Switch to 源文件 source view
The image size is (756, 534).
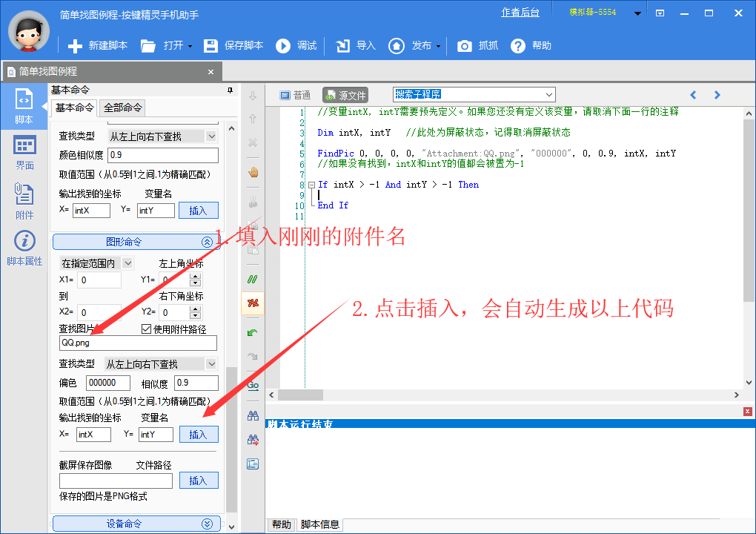click(345, 95)
